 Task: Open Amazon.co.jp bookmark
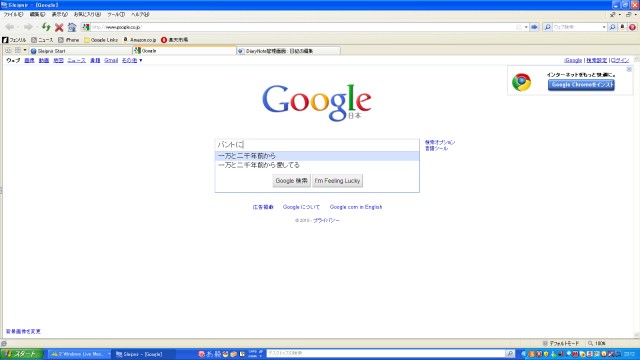(140, 40)
